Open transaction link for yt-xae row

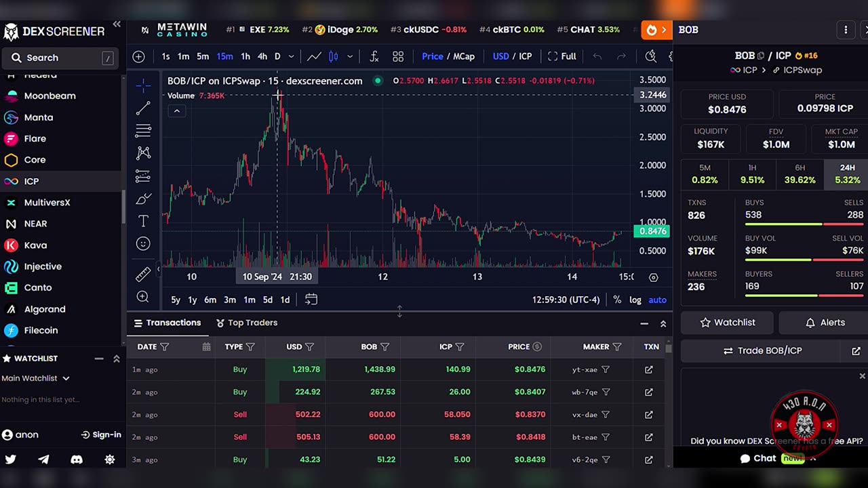tap(649, 369)
